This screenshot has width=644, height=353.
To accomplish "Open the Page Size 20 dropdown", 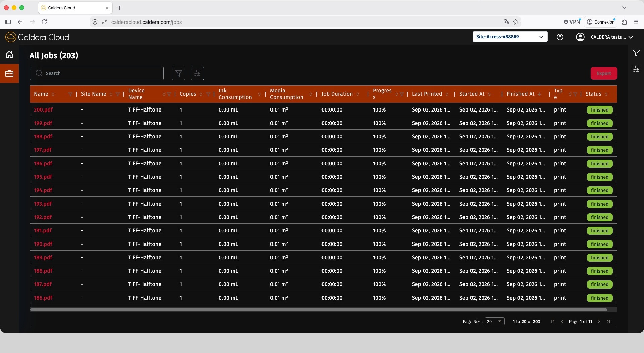I will click(x=494, y=321).
